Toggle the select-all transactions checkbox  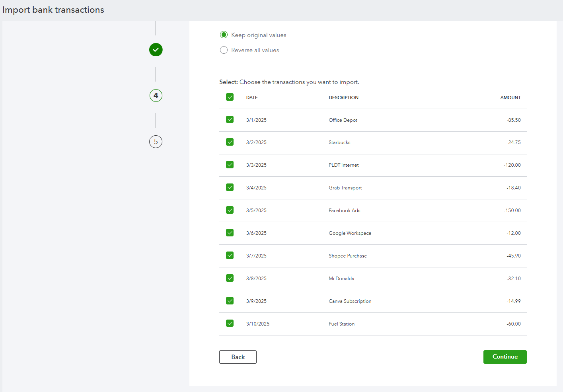tap(230, 97)
